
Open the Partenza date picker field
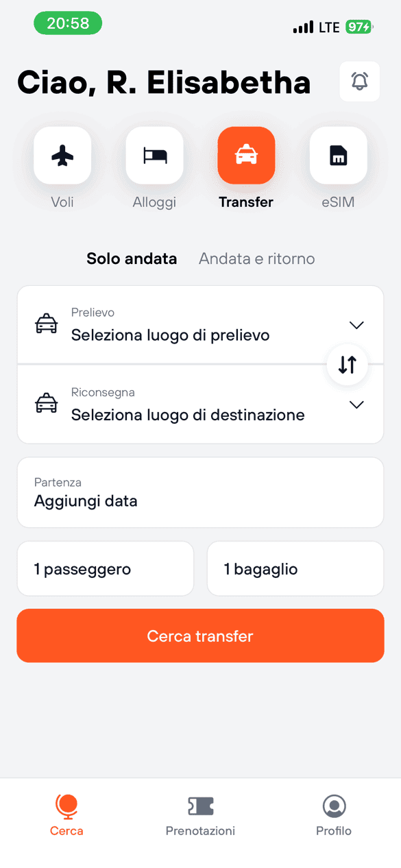[x=200, y=492]
